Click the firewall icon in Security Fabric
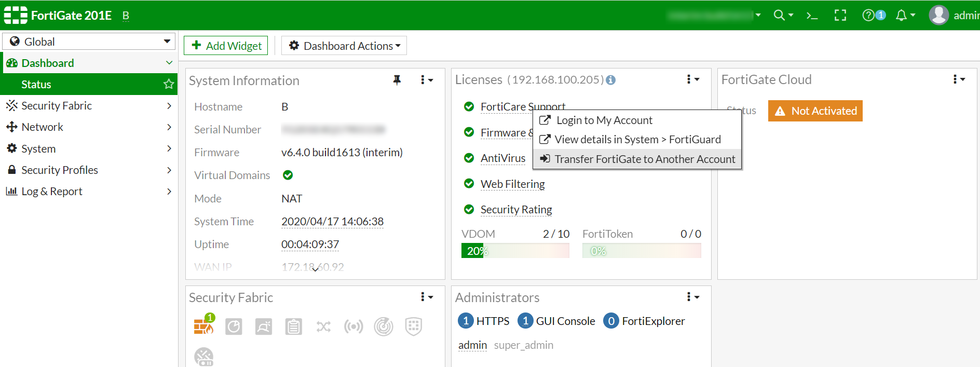Screen dimensions: 980x367 point(203,326)
